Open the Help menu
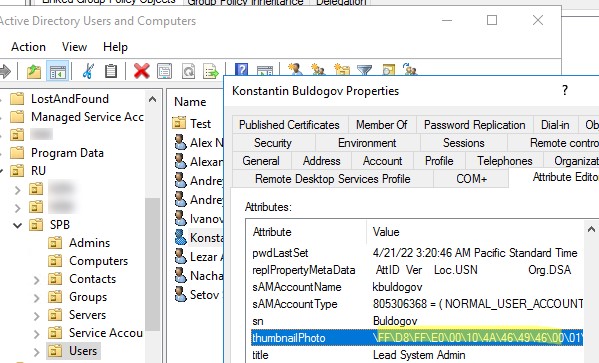599x363 pixels. (115, 47)
